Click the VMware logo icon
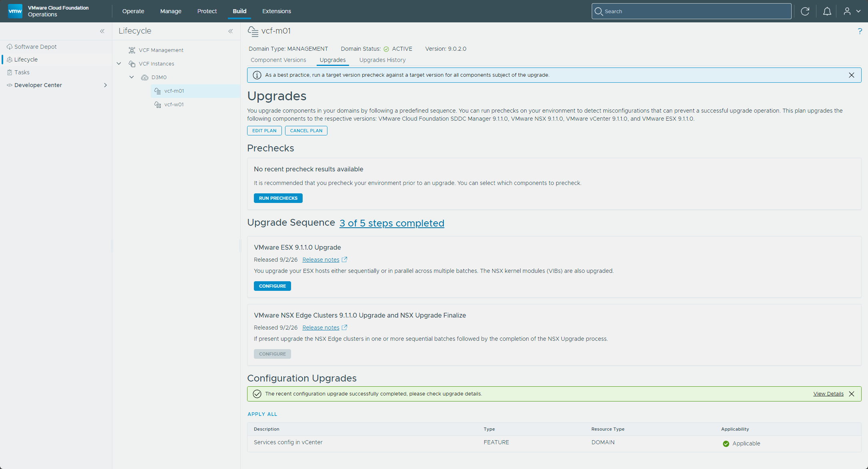The height and width of the screenshot is (469, 868). [15, 11]
